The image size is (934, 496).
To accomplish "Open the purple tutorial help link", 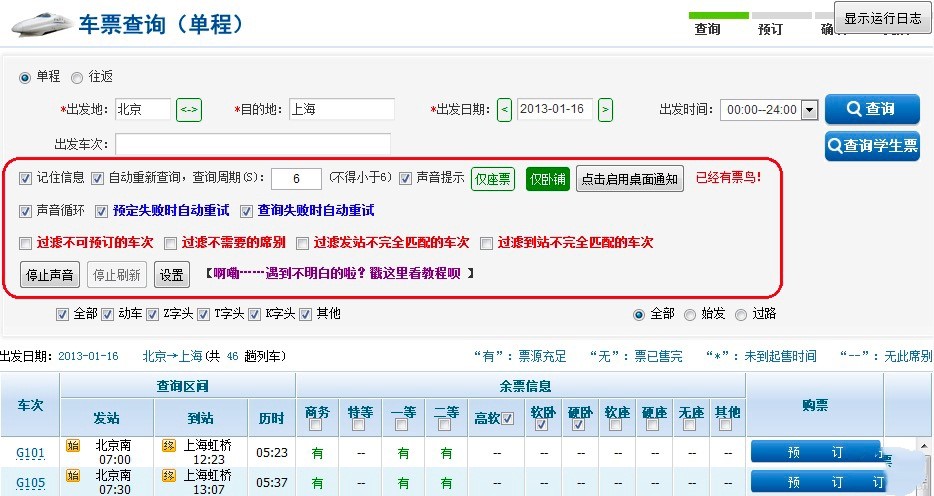I will [338, 274].
